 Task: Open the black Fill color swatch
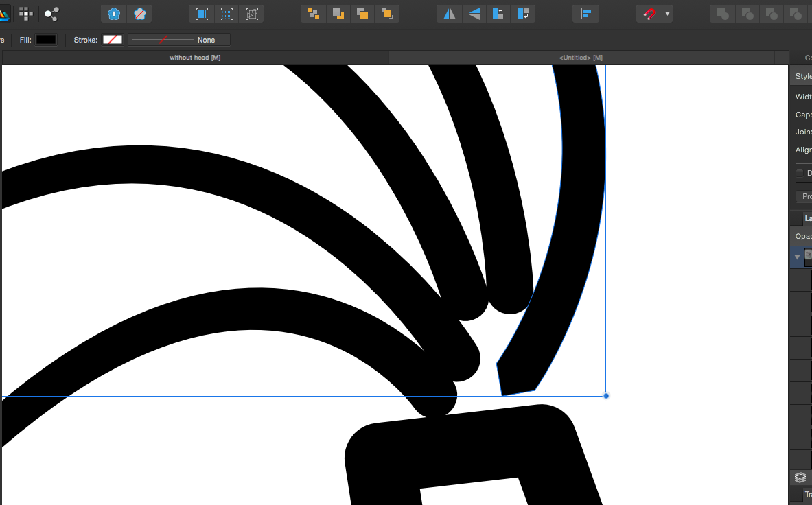[46, 40]
